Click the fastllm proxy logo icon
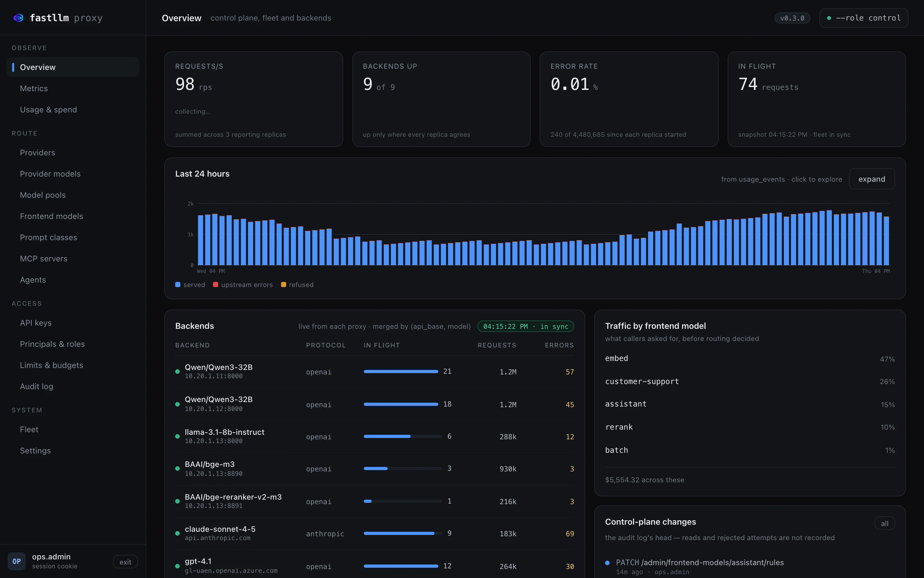Screen dimensions: 924x578 (18, 18)
